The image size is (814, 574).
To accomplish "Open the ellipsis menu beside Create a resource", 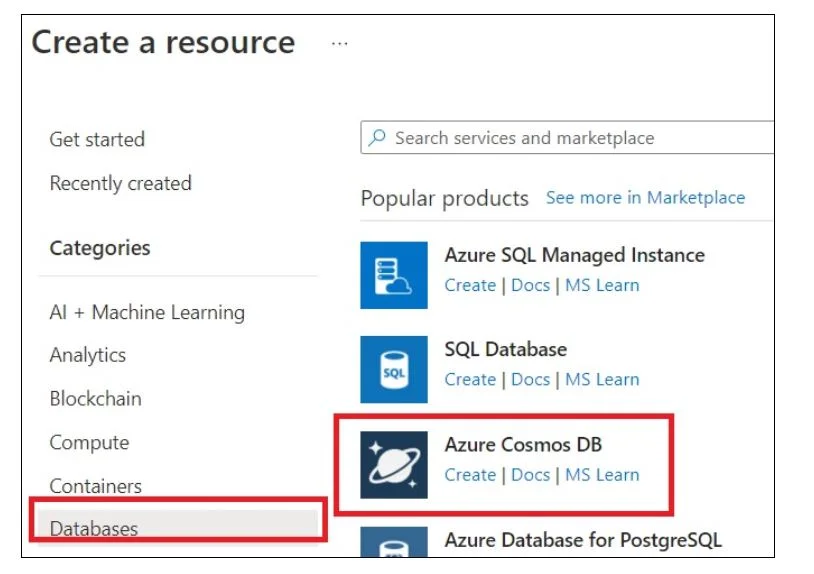I will click(340, 44).
